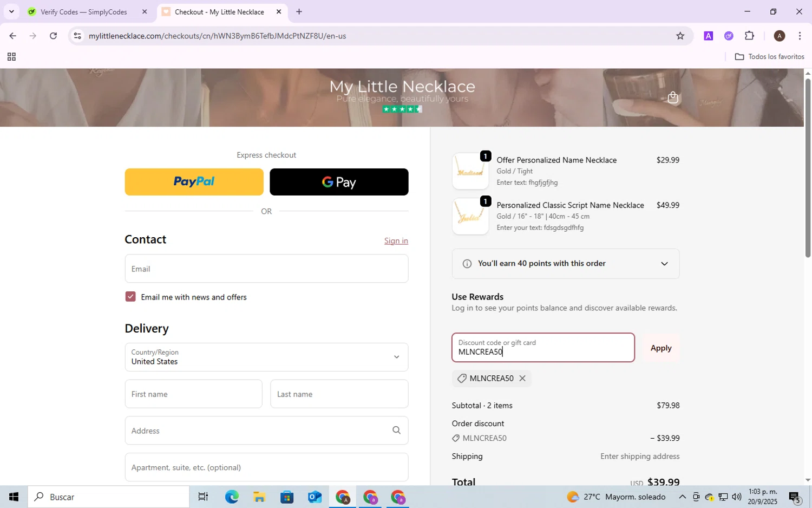Go forward using browser forward arrow

tap(33, 36)
